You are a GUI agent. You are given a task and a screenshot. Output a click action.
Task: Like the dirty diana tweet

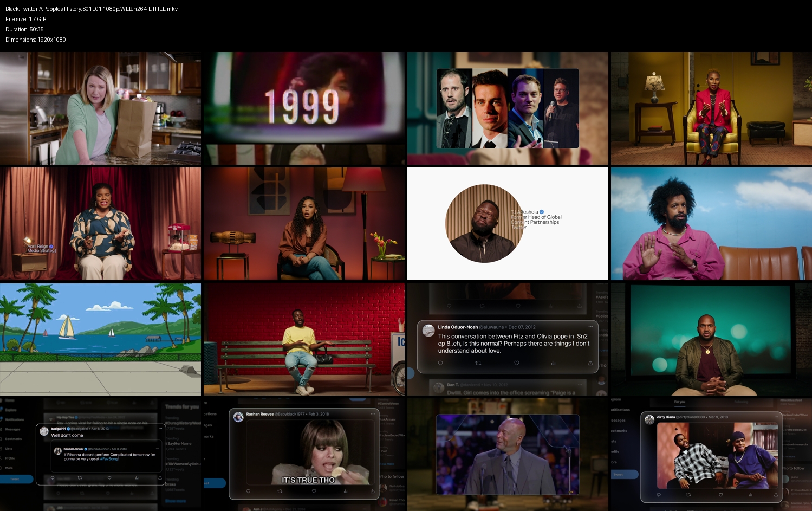pyautogui.click(x=720, y=494)
